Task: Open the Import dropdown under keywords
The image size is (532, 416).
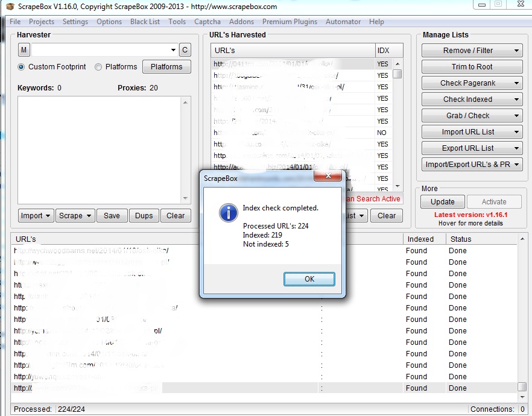Action: click(x=36, y=216)
